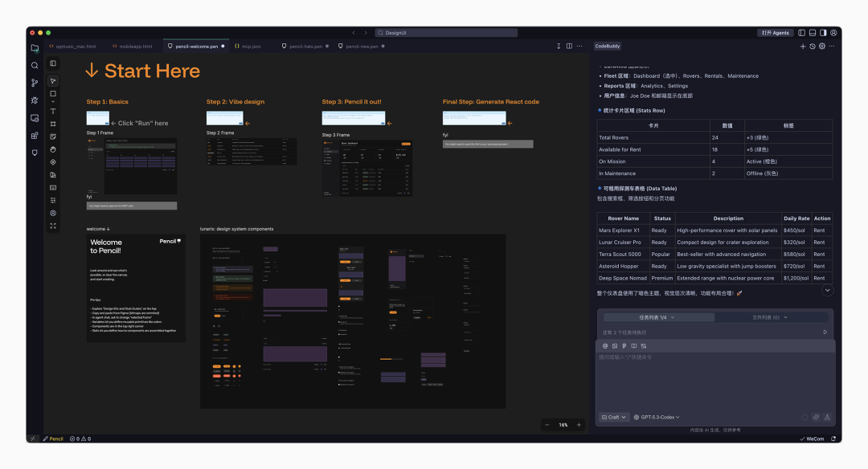Click the 打开 Agents button
Viewport: 868px width, 469px height.
click(775, 33)
